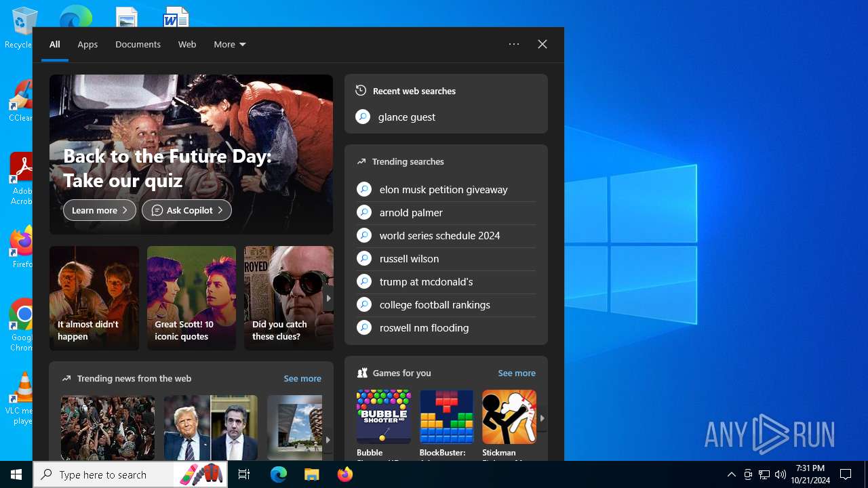868x488 pixels.
Task: Open Task View on the taskbar
Action: pos(244,474)
